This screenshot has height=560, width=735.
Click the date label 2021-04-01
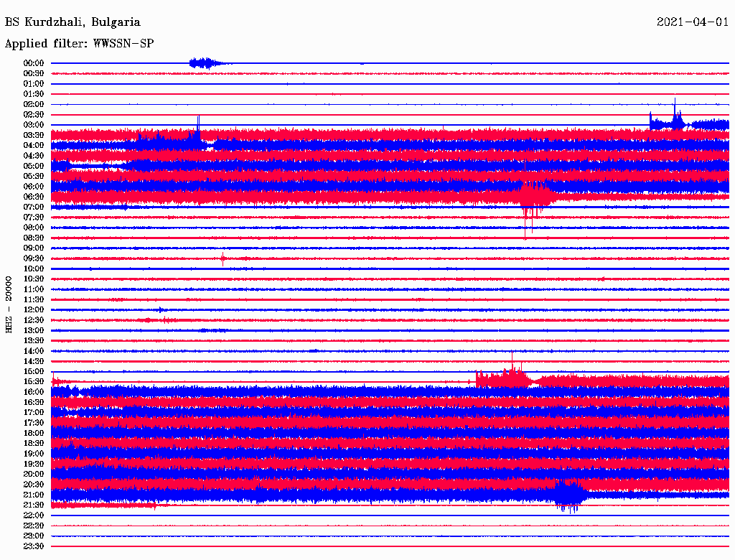(x=693, y=22)
